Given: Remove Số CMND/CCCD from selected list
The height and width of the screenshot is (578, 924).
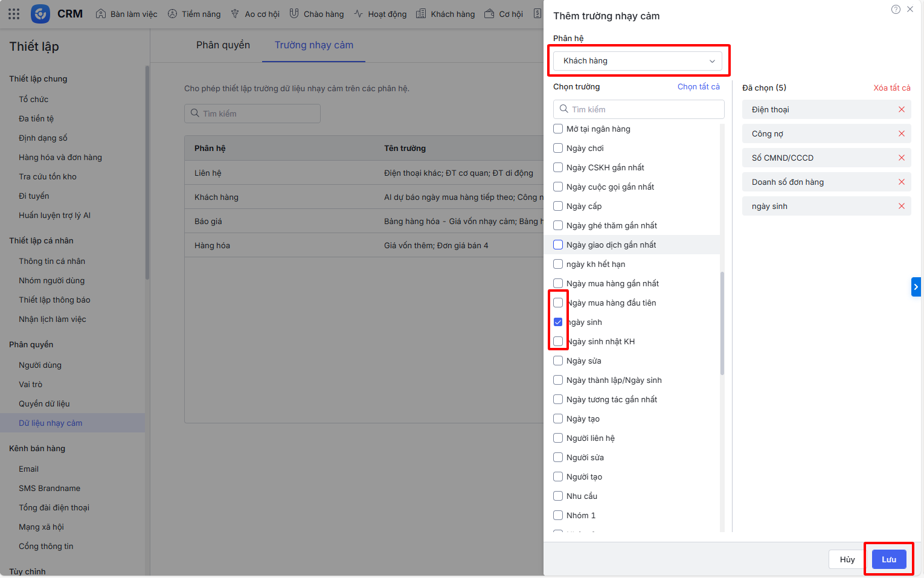Looking at the screenshot, I should coord(901,158).
